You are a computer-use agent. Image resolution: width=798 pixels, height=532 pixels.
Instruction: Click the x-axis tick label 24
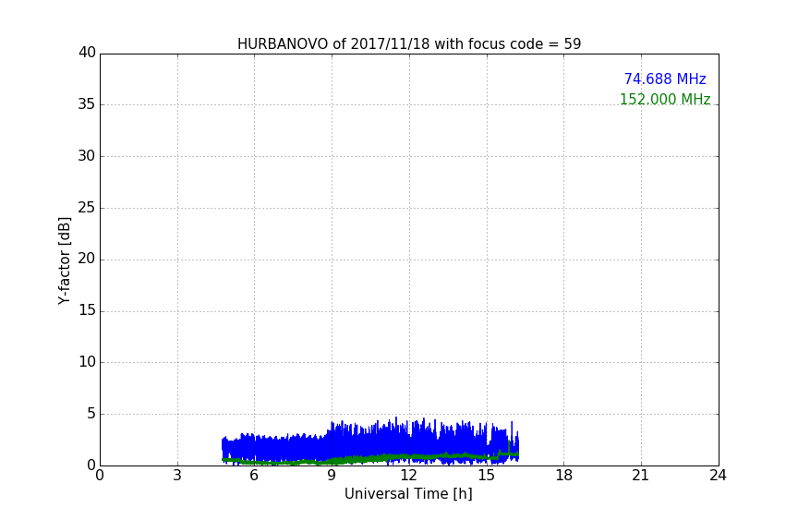pos(718,476)
